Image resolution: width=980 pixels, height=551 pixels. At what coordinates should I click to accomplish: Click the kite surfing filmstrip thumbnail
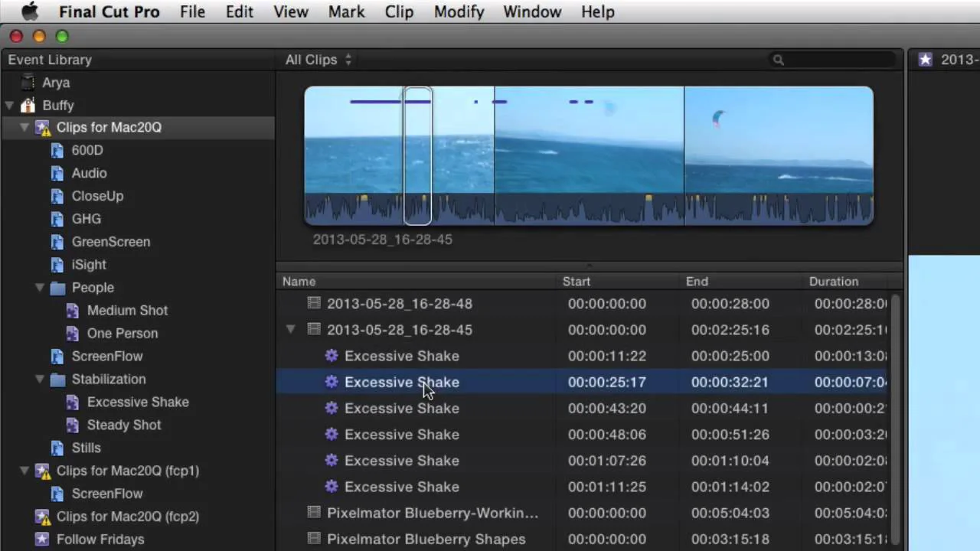pyautogui.click(x=779, y=155)
